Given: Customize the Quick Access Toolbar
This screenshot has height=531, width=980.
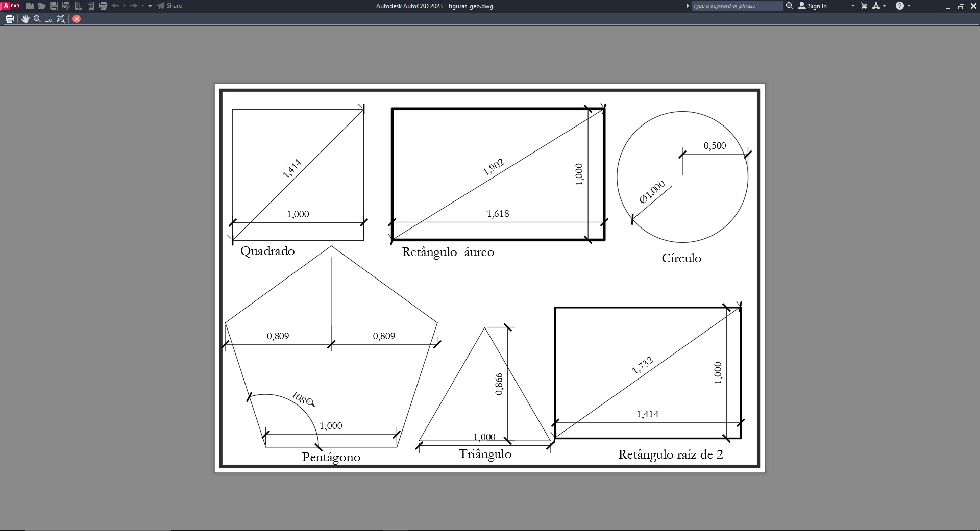Looking at the screenshot, I should [x=150, y=6].
